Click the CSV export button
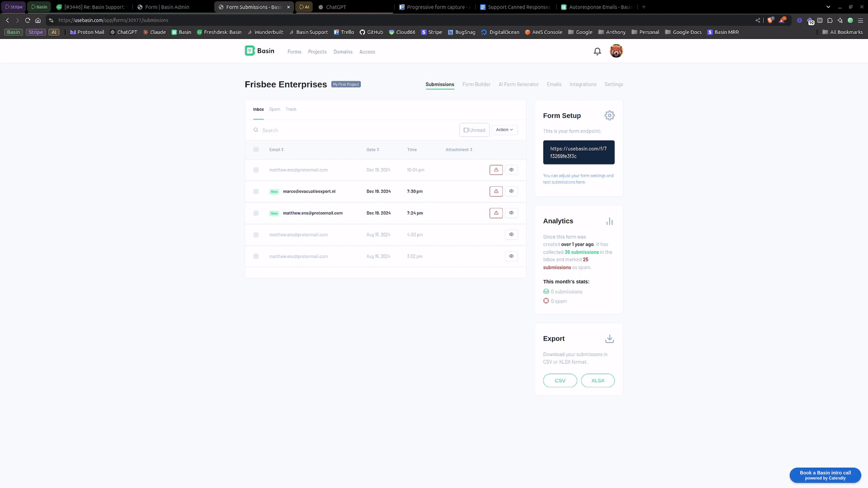Screen dimensions: 868x488 coord(560,380)
